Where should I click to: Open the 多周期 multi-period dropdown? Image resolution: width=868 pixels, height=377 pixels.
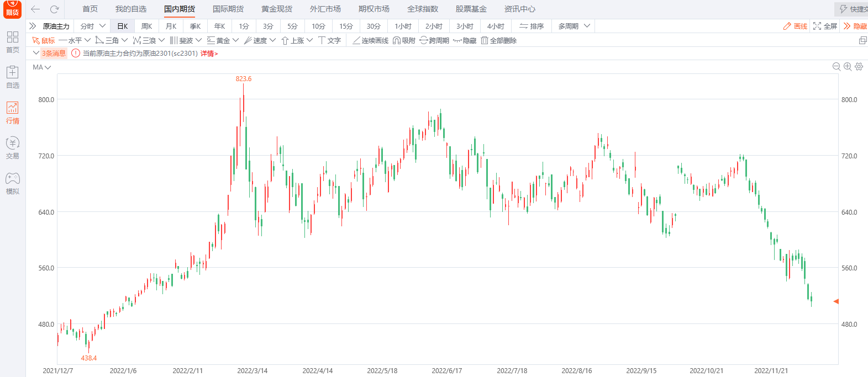coord(574,26)
